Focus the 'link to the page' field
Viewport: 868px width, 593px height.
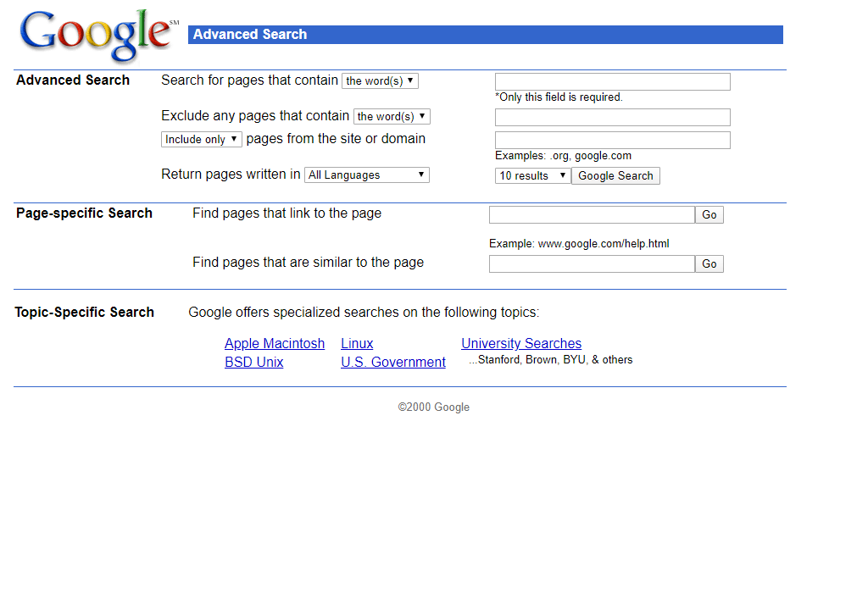click(x=592, y=214)
